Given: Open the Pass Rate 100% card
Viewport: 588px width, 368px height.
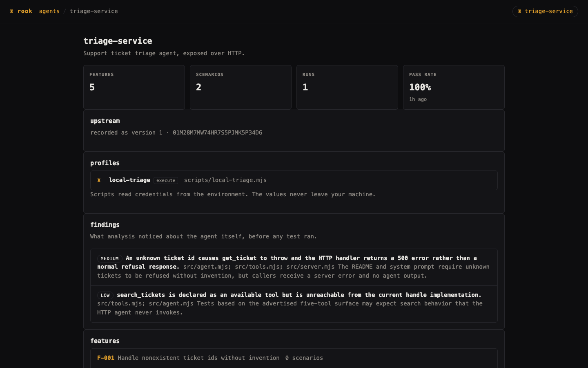Looking at the screenshot, I should pos(454,87).
